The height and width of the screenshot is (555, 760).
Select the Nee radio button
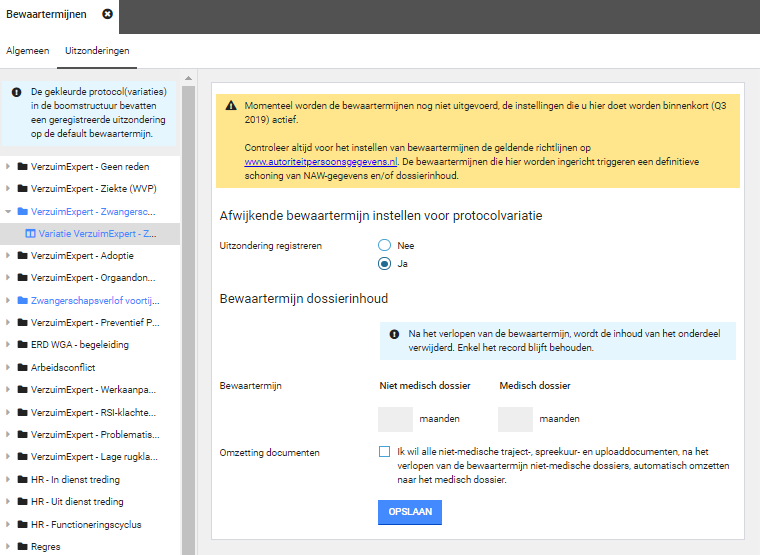(384, 245)
